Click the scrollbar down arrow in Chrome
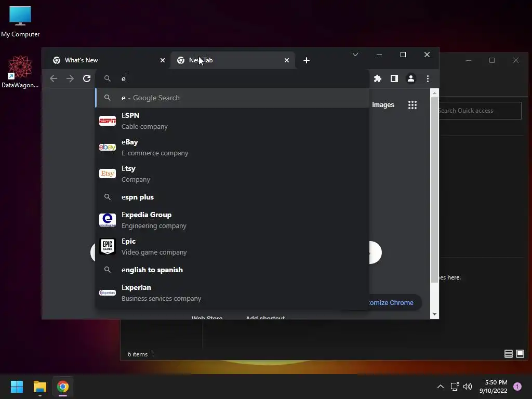 click(434, 314)
